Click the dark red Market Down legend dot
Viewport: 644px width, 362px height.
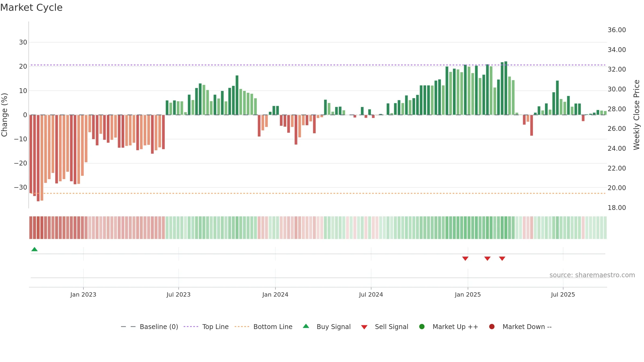[x=492, y=327]
